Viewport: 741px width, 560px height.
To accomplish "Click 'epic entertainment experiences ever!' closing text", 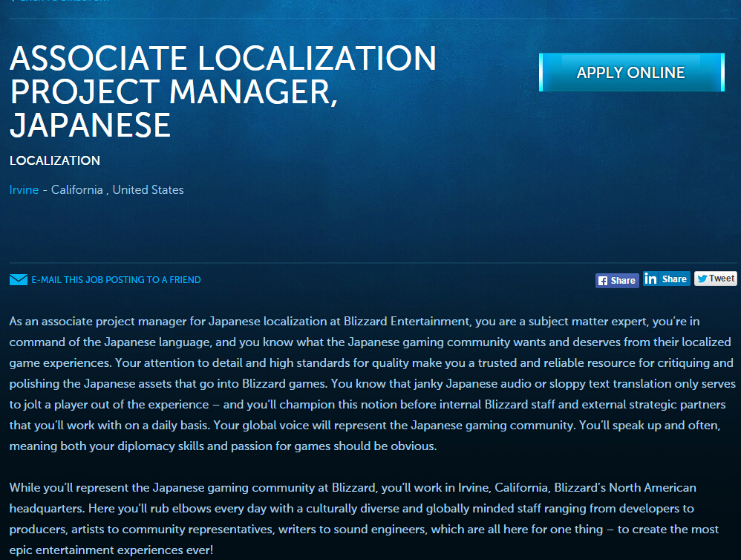I will [110, 550].
